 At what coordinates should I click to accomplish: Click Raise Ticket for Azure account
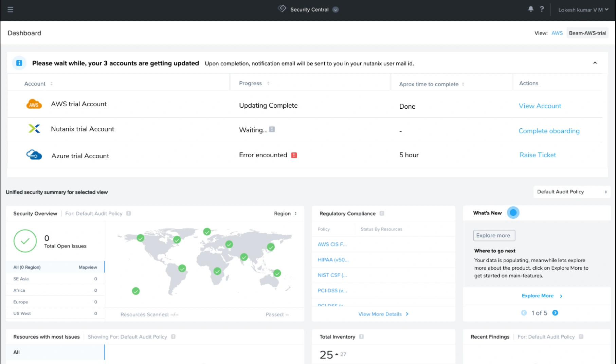(x=538, y=155)
